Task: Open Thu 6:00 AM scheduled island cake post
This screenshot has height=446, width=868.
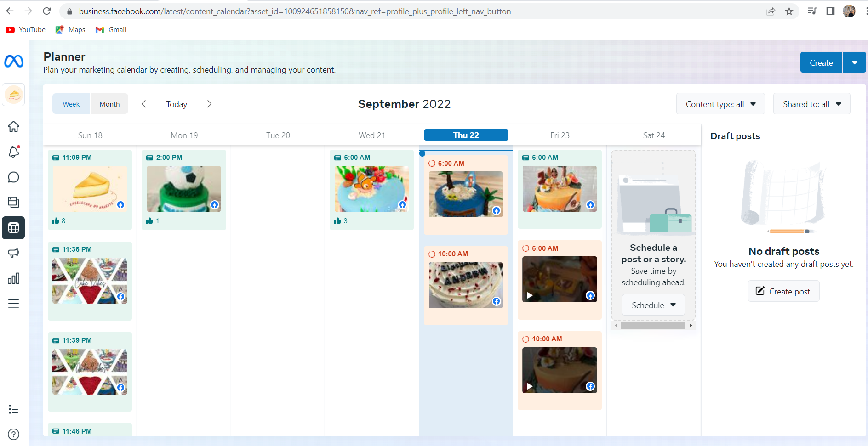Action: (466, 194)
